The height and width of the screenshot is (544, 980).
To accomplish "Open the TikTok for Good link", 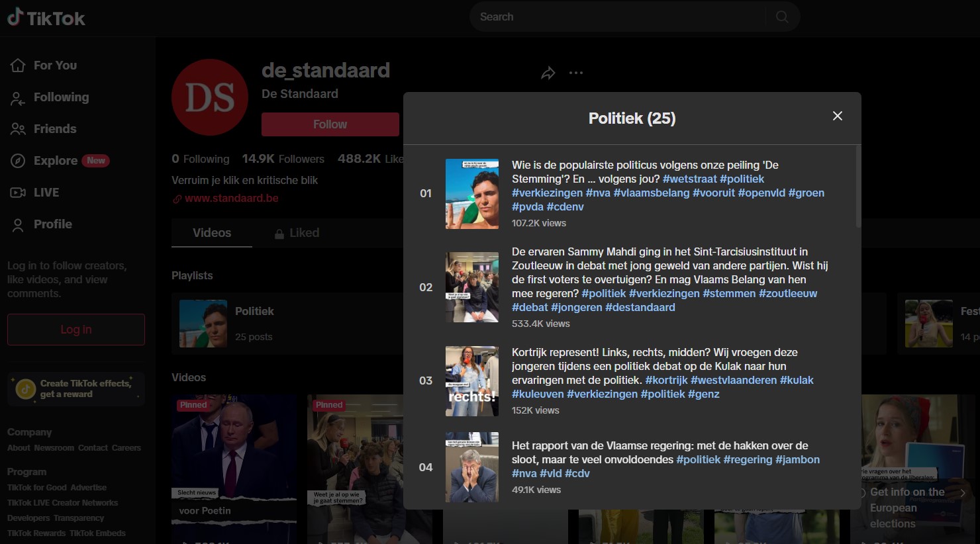I will coord(37,488).
